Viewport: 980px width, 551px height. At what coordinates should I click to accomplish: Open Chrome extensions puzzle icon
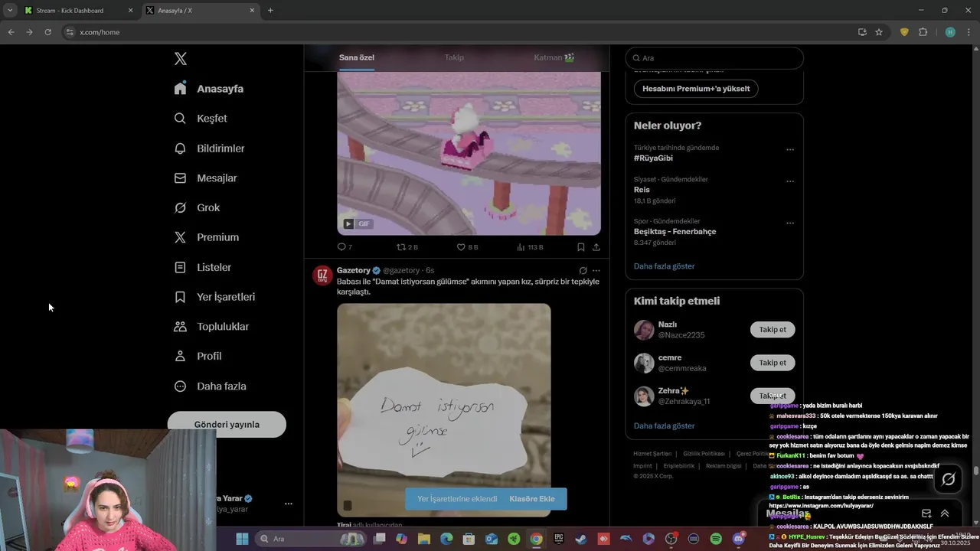923,32
